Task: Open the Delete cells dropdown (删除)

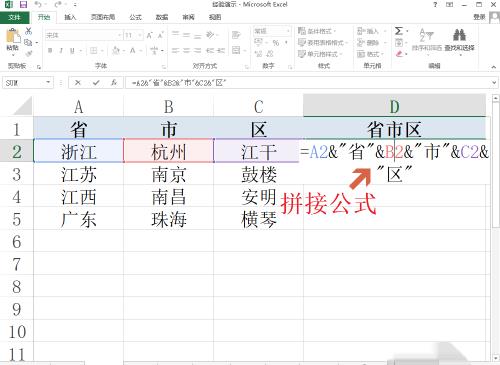Action: 371,43
